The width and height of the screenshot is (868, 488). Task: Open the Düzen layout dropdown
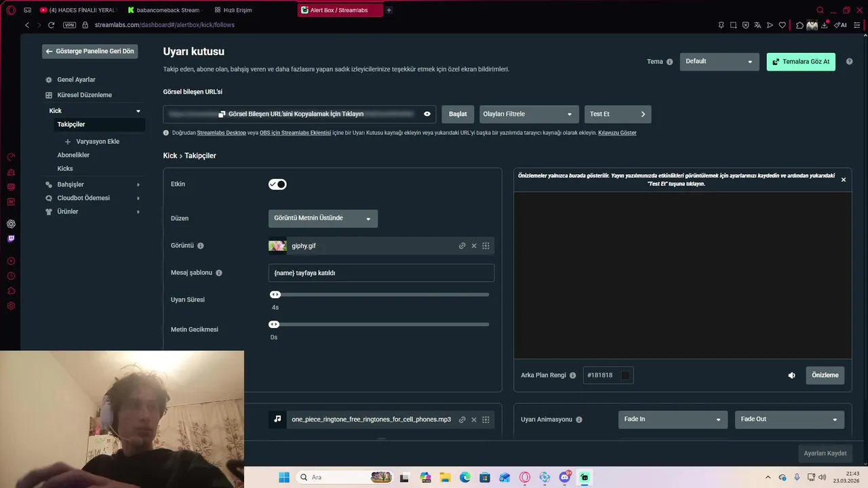pyautogui.click(x=323, y=218)
